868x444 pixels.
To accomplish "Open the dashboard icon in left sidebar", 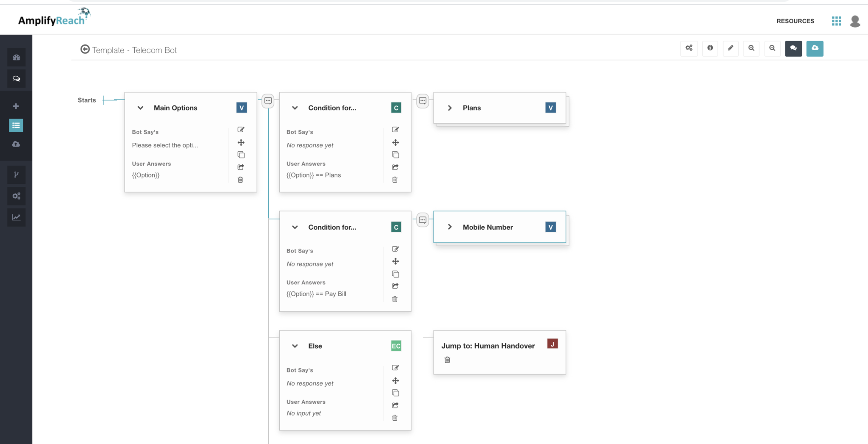I will [17, 58].
